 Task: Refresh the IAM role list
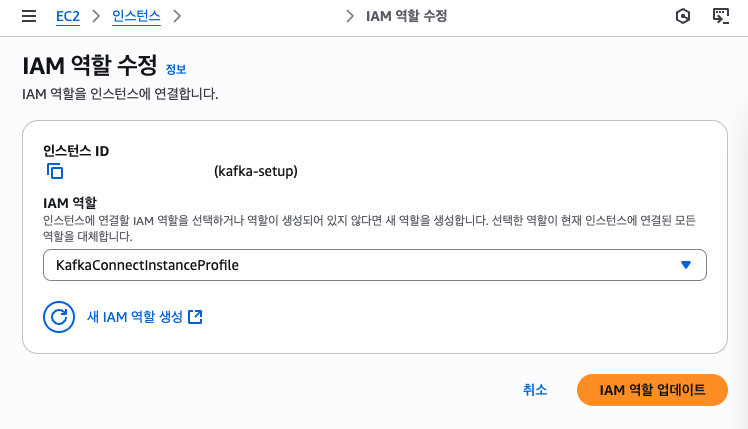coord(59,317)
